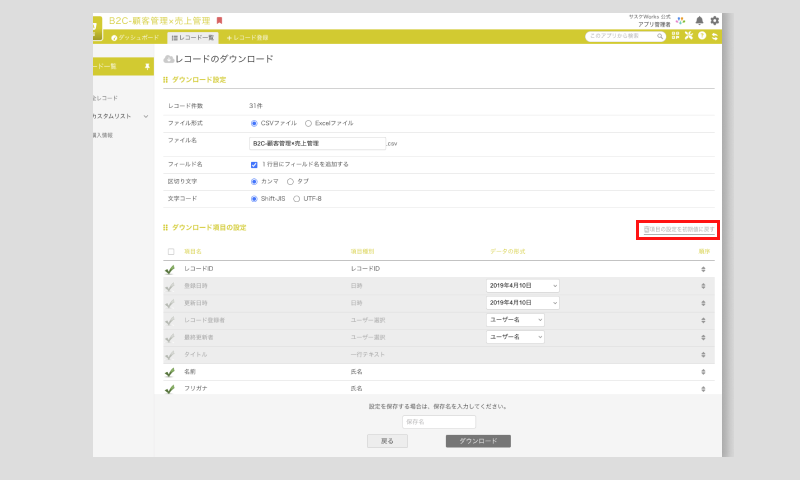This screenshot has height=480, width=800.
Task: Open the ダッシュボード tab
Action: [x=135, y=38]
